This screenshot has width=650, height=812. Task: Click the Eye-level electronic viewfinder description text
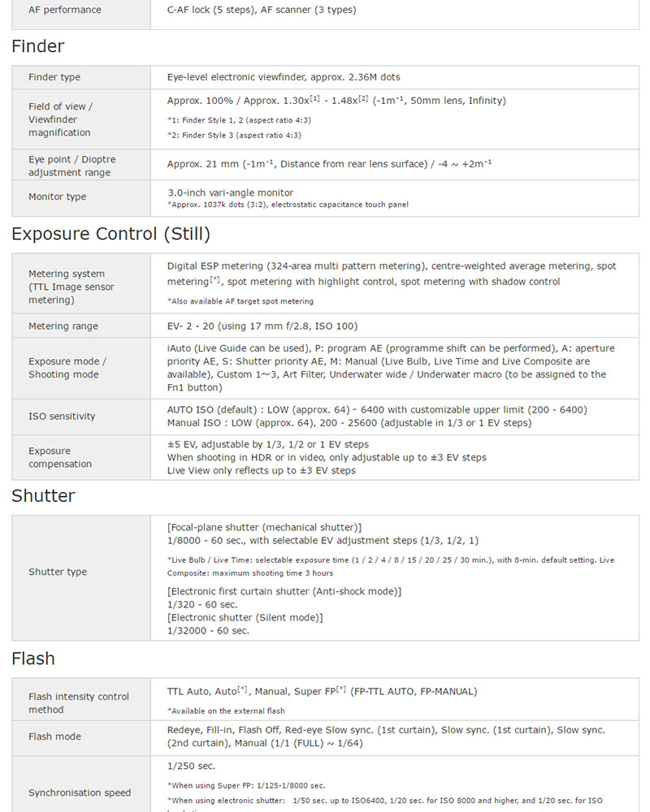[x=284, y=77]
